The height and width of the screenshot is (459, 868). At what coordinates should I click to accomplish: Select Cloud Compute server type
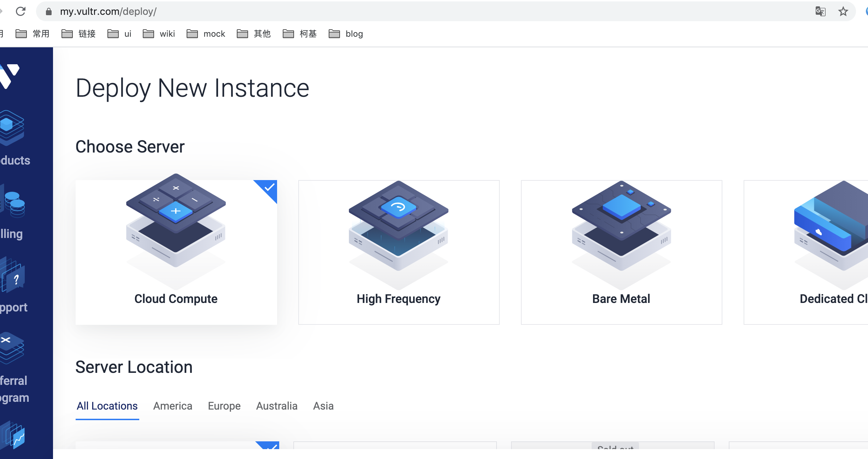coord(176,252)
